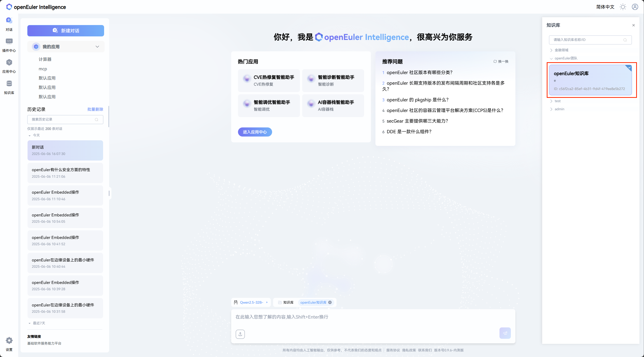Click the left panel collapse handle
The image size is (644, 357).
[109, 193]
